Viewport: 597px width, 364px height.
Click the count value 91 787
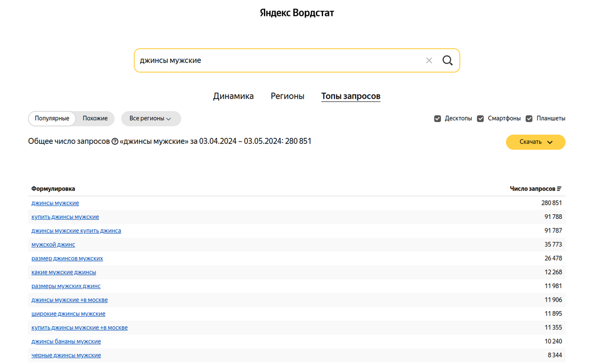point(553,231)
